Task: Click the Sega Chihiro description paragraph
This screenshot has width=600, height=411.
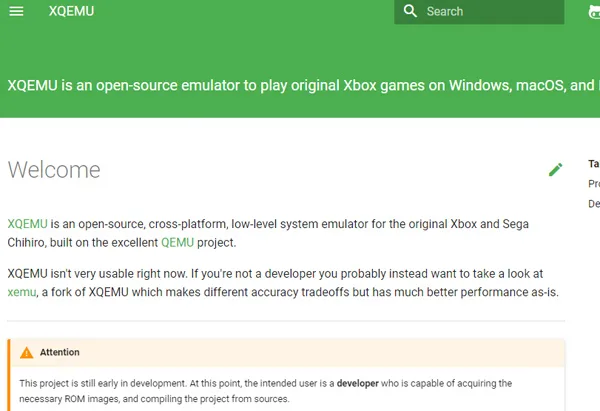Action: (x=268, y=233)
